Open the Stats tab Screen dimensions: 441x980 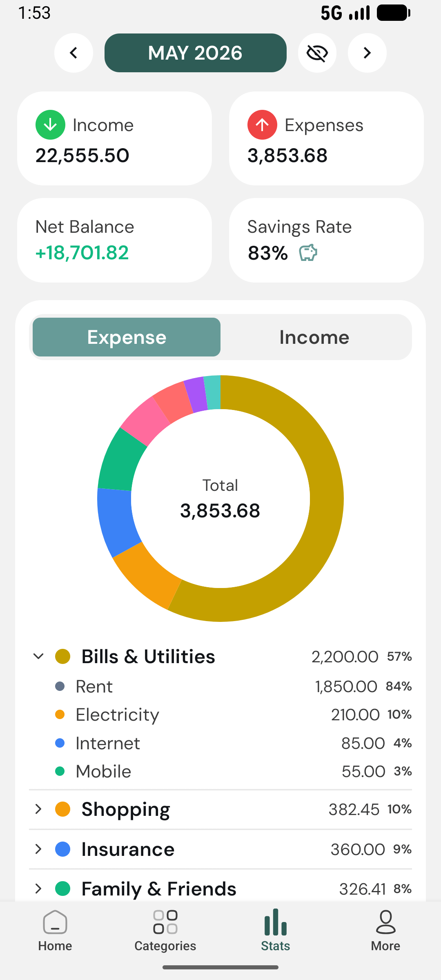click(276, 931)
